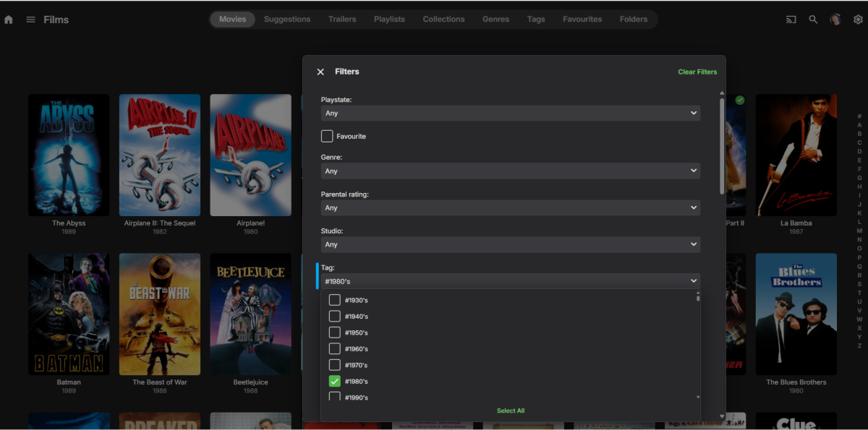
Task: Close the Filters dialog with X
Action: coord(320,72)
